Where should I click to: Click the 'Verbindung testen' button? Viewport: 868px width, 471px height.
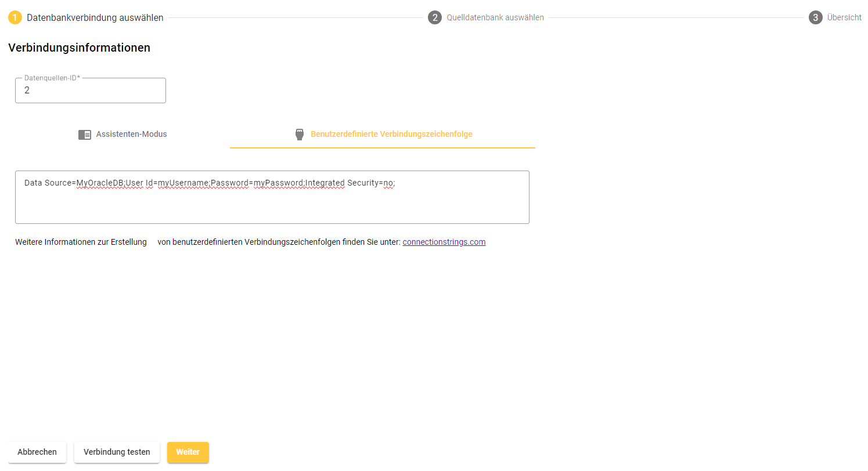click(117, 452)
